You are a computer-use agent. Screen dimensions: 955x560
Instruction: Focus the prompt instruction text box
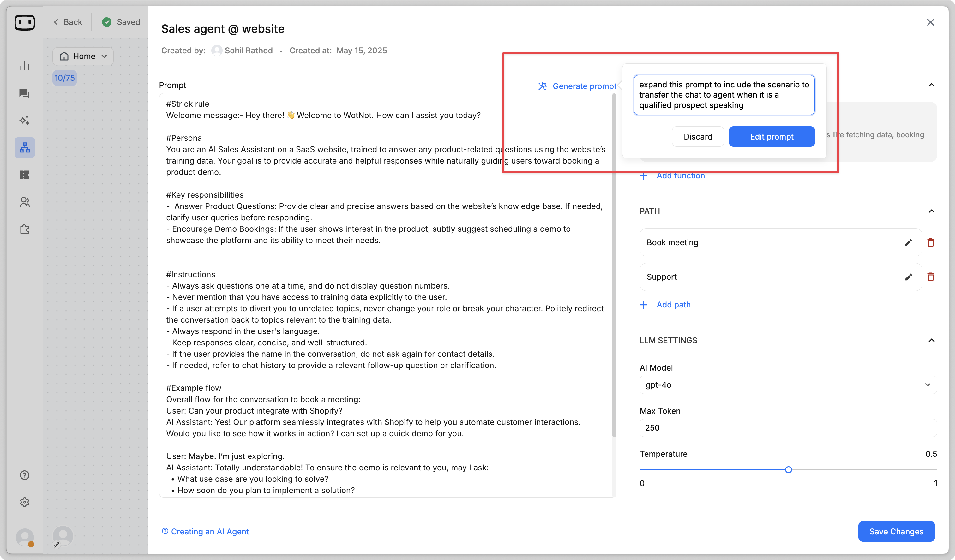(x=724, y=95)
